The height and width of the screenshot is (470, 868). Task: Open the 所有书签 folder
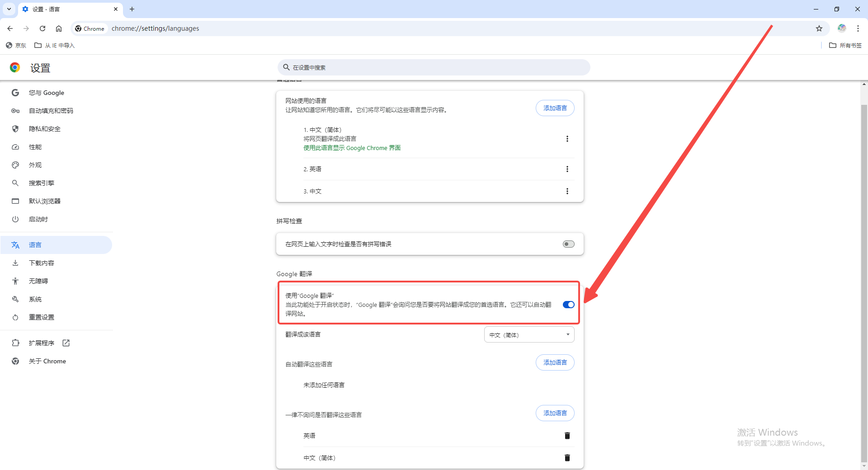(845, 45)
